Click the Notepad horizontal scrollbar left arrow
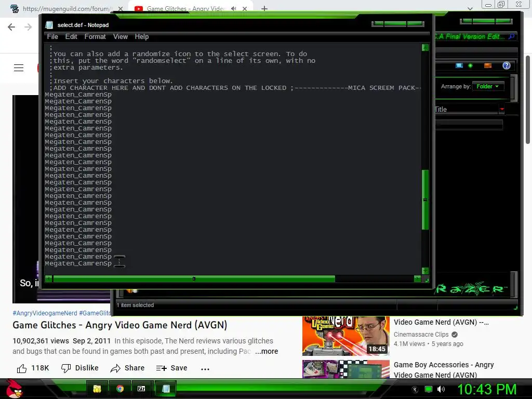The height and width of the screenshot is (399, 532). pyautogui.click(x=48, y=279)
